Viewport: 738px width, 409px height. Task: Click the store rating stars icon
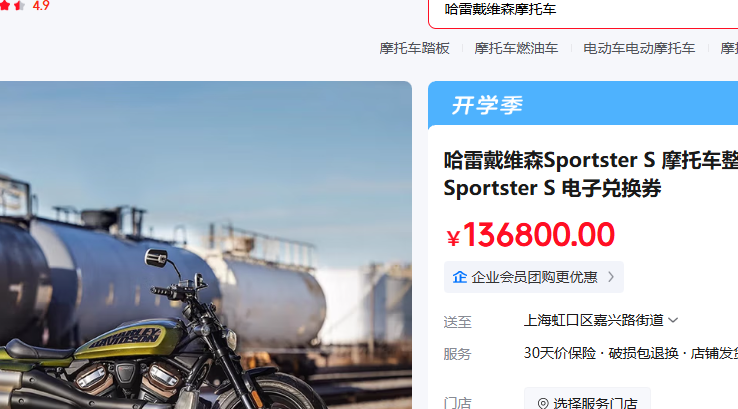(x=12, y=6)
